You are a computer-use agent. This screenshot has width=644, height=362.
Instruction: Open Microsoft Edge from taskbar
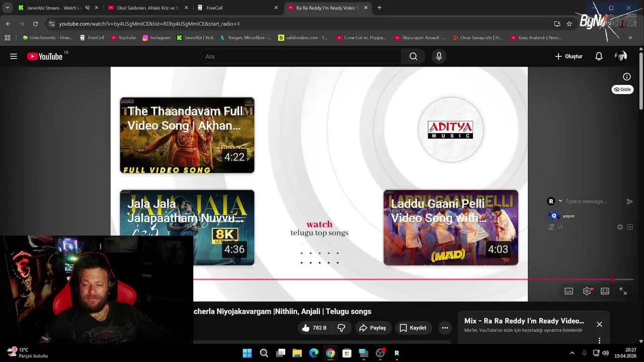coord(313,353)
